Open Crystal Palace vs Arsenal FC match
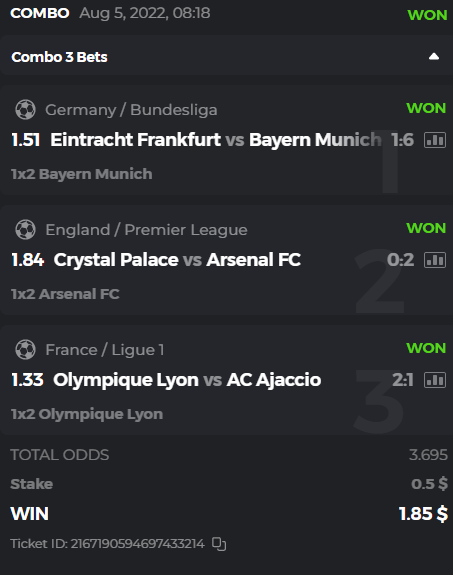Image resolution: width=453 pixels, height=575 pixels. (177, 260)
